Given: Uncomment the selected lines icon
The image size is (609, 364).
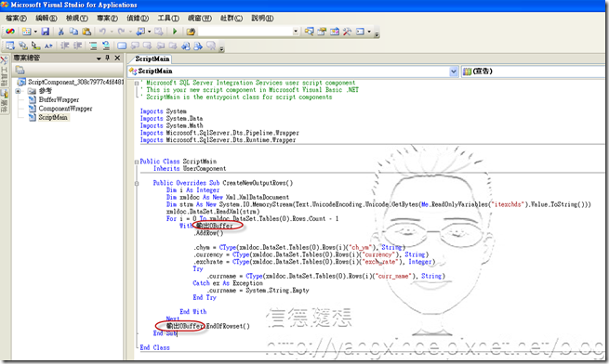Looking at the screenshot, I should coord(106,45).
